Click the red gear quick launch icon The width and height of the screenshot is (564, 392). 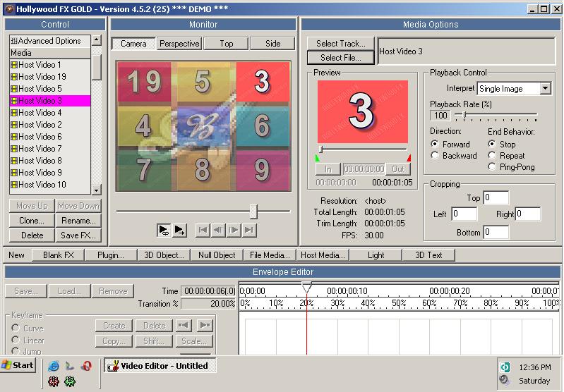[54, 381]
